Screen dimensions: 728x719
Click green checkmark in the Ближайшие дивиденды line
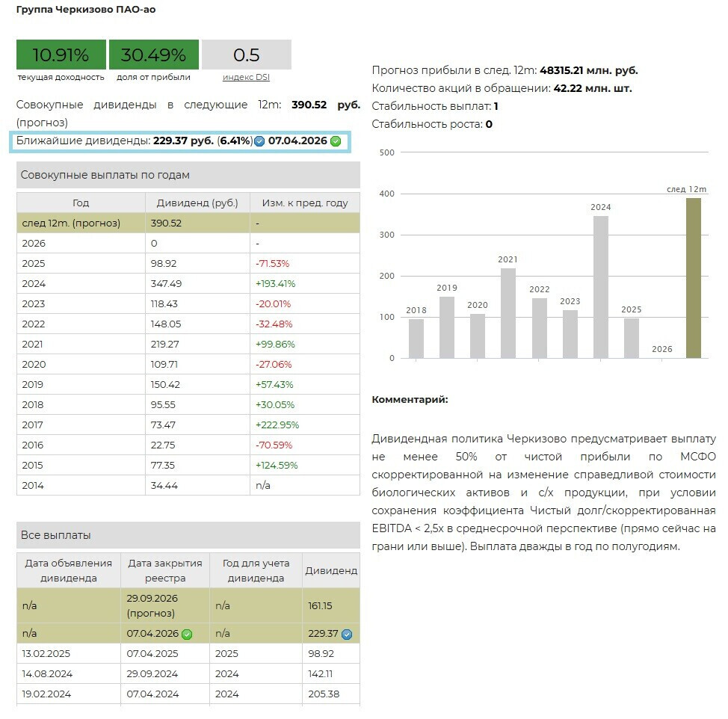pyautogui.click(x=336, y=141)
